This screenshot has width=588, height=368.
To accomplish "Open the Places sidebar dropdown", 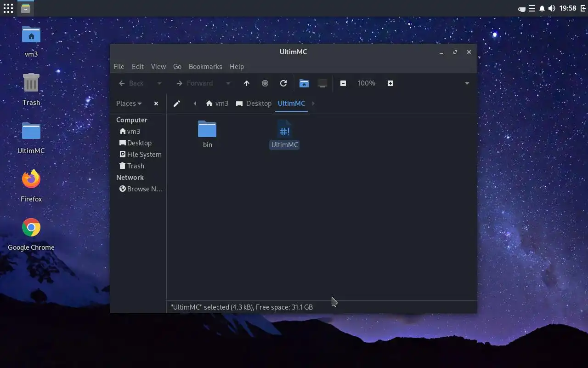I will 129,103.
